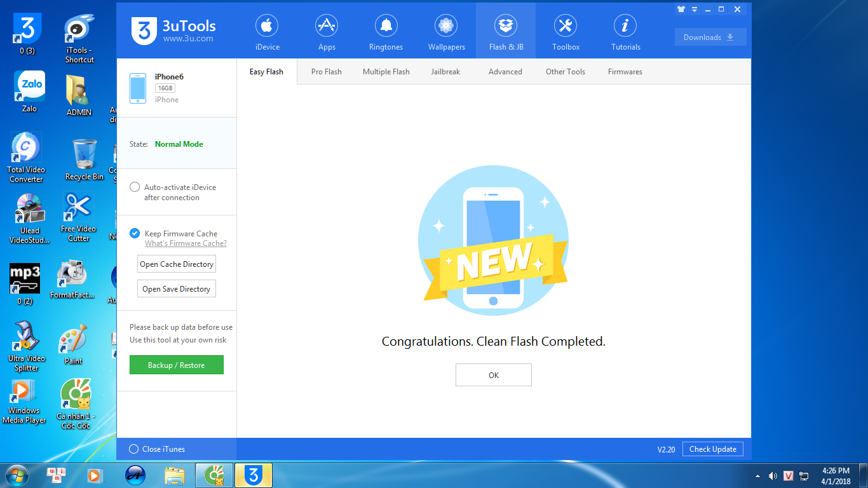Image resolution: width=868 pixels, height=488 pixels.
Task: Open the Tutorials section
Action: pyautogui.click(x=625, y=33)
